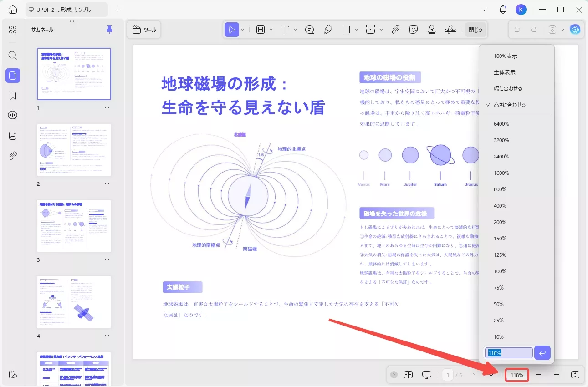Enable two-page reading view at the bottom
This screenshot has width=588, height=387.
(x=408, y=374)
